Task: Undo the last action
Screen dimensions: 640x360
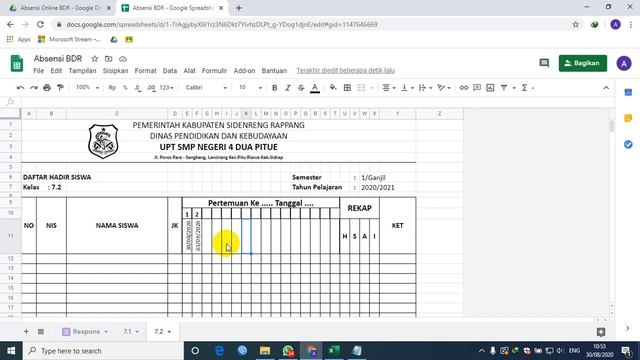Action: click(x=20, y=88)
